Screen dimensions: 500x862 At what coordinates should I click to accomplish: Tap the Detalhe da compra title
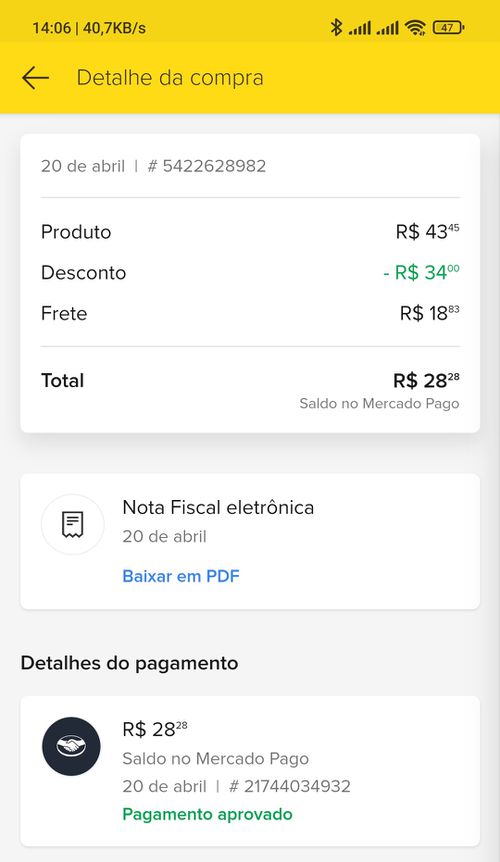[170, 78]
